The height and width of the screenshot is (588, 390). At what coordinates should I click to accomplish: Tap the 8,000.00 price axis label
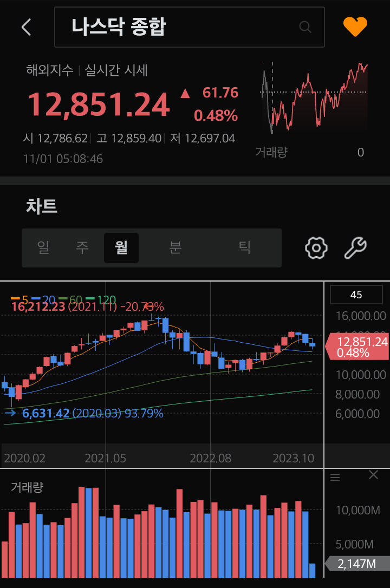[357, 395]
